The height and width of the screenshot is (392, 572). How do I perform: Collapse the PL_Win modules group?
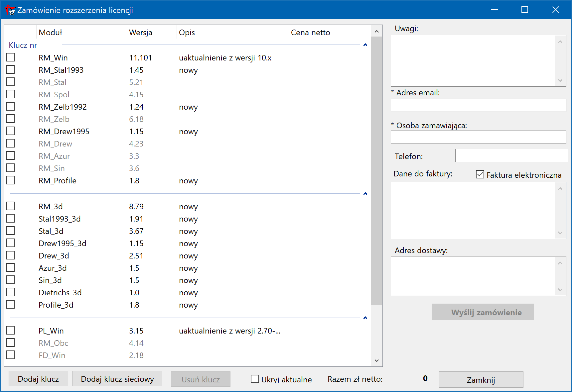click(x=365, y=318)
